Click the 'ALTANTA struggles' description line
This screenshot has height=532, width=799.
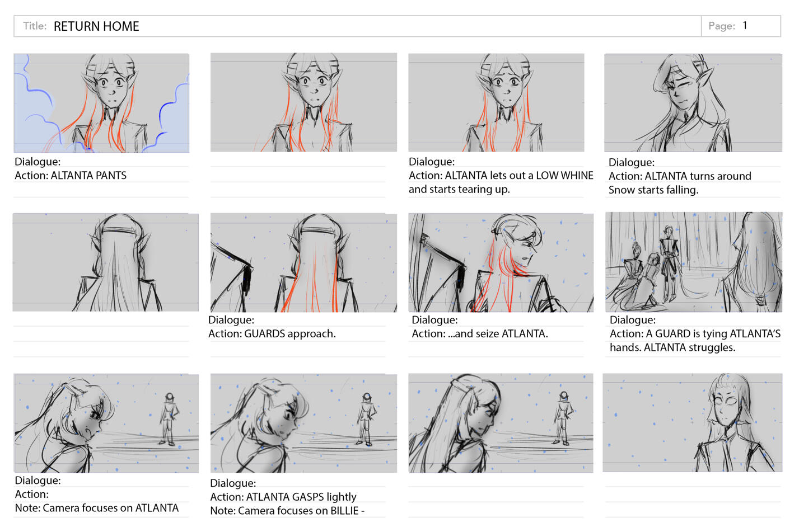[x=672, y=347]
